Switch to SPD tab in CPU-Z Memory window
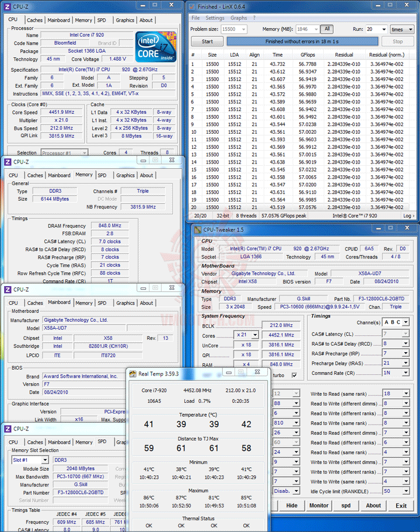This screenshot has height=532, width=420. pyautogui.click(x=102, y=175)
